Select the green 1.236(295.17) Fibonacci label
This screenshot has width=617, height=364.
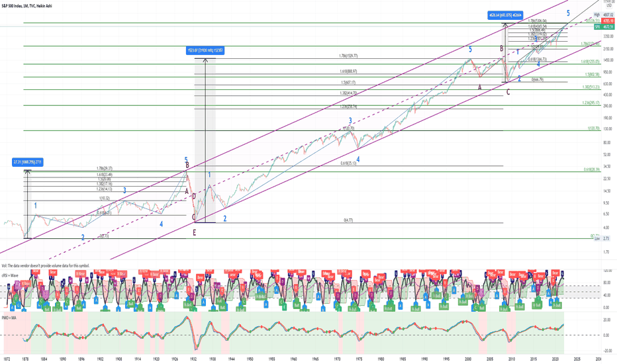click(x=591, y=103)
